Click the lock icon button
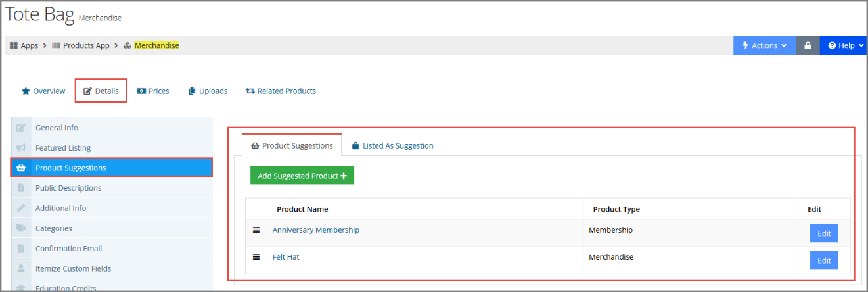Viewport: 868px width, 292px height. click(808, 45)
